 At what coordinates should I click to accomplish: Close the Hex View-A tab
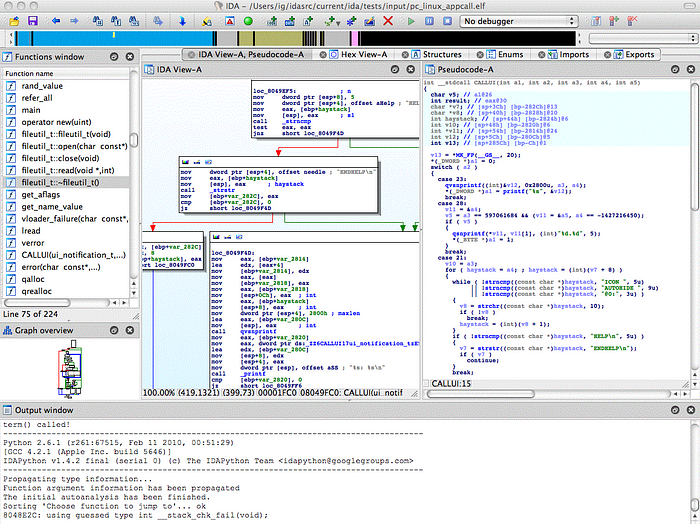click(323, 54)
